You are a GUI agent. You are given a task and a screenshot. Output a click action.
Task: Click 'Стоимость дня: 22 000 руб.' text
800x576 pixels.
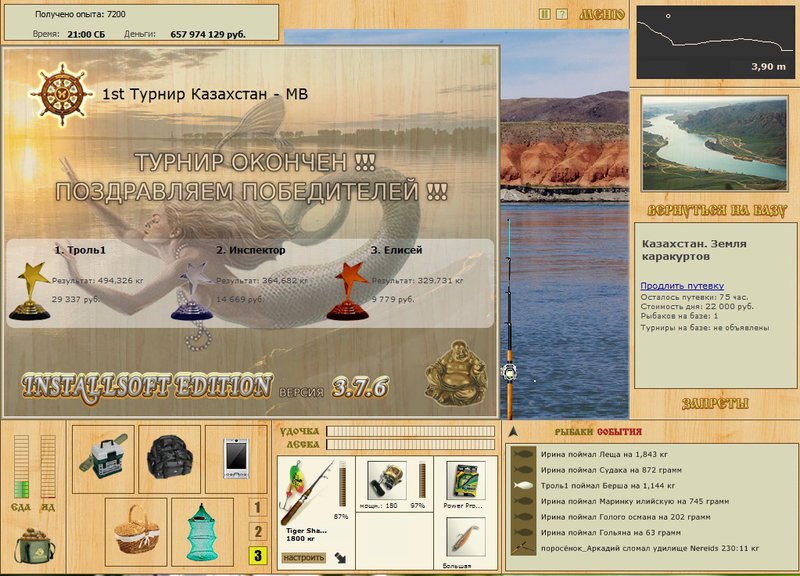pyautogui.click(x=697, y=307)
